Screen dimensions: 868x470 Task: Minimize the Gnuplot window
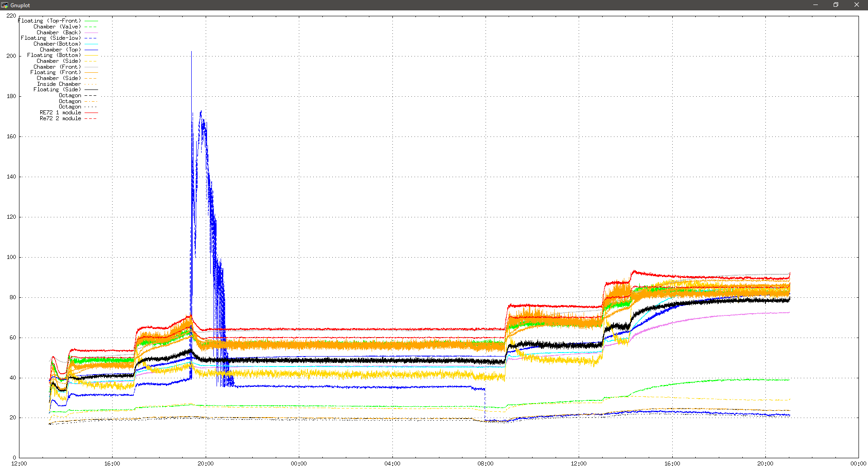[816, 5]
